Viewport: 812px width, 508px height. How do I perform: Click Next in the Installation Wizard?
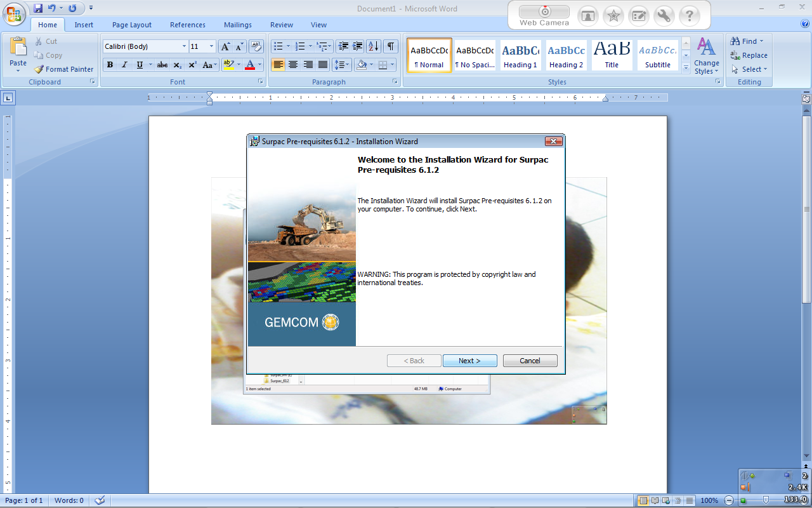469,361
